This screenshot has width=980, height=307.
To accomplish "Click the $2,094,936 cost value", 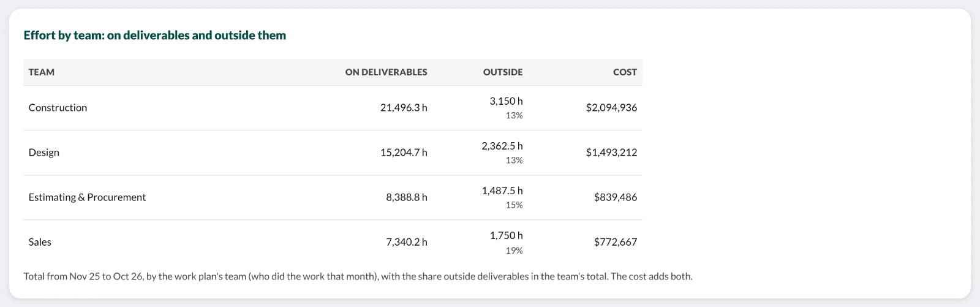I will [611, 108].
